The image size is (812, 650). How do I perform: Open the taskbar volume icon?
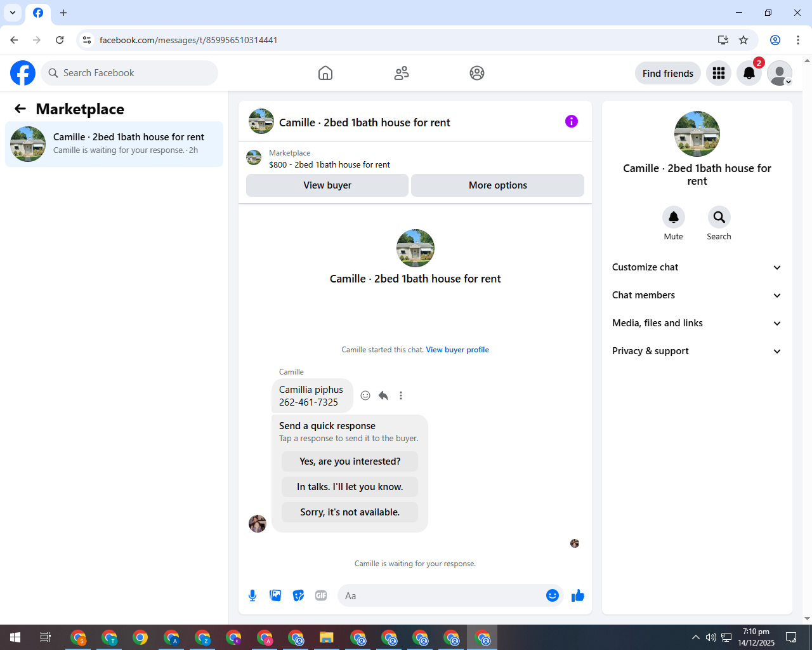click(x=711, y=637)
